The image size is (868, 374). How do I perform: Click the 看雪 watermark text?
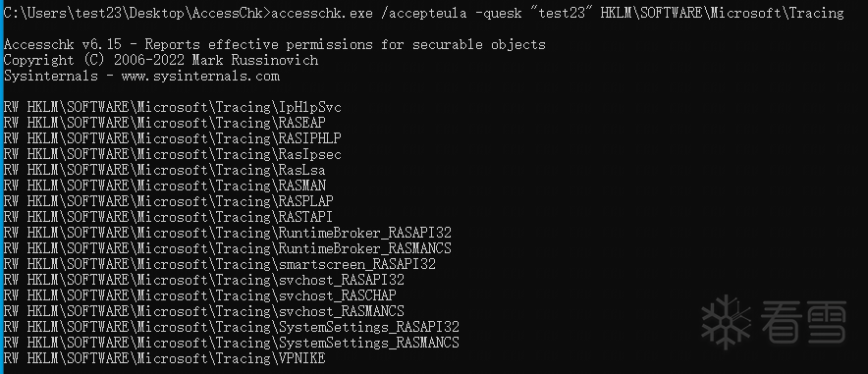pos(803,321)
